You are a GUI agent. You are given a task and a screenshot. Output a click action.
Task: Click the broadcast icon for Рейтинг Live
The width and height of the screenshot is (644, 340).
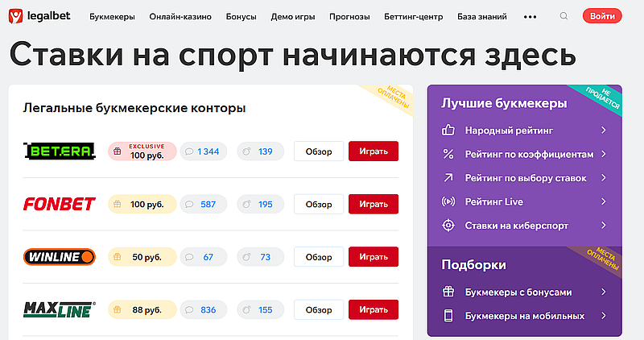click(448, 201)
